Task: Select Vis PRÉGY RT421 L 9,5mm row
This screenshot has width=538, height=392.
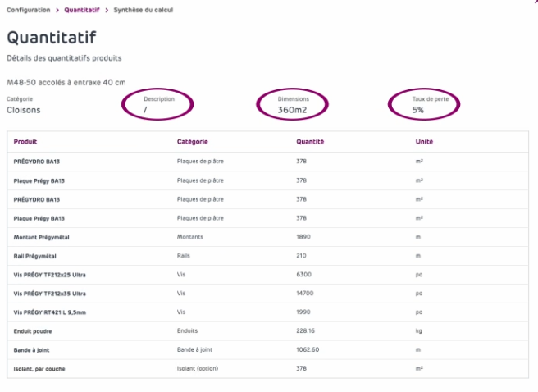Action: click(49, 312)
